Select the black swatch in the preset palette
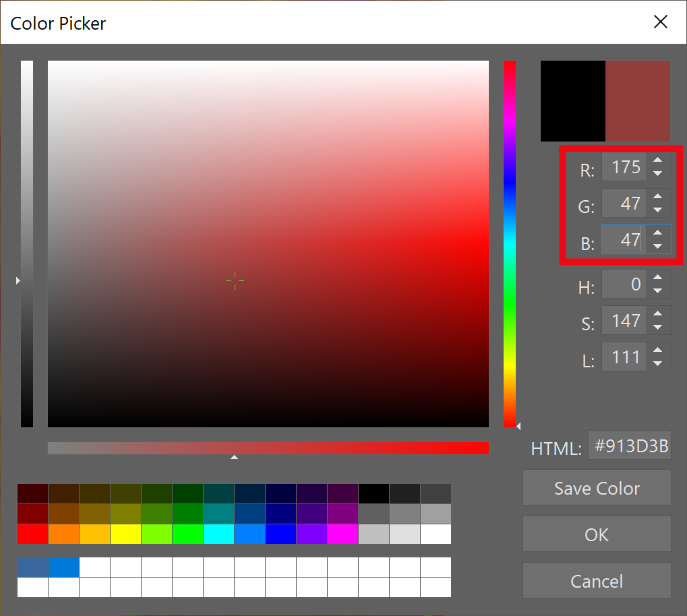The height and width of the screenshot is (616, 687). (x=374, y=493)
